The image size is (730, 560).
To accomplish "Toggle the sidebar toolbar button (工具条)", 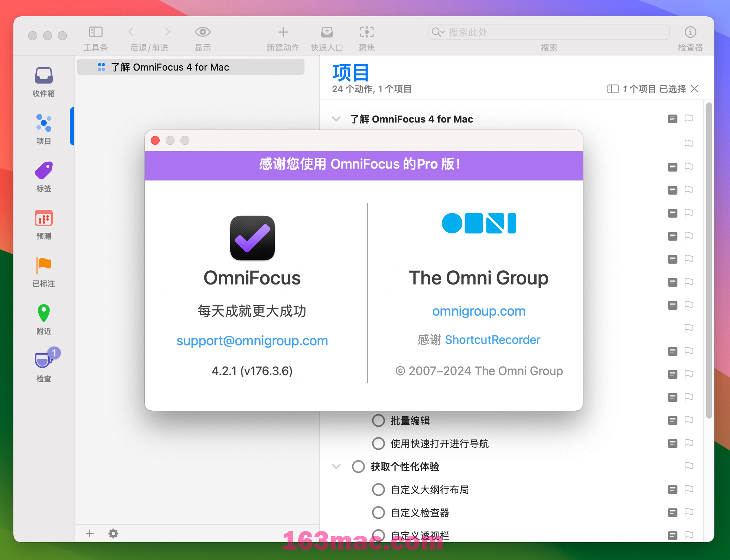I will 95,32.
